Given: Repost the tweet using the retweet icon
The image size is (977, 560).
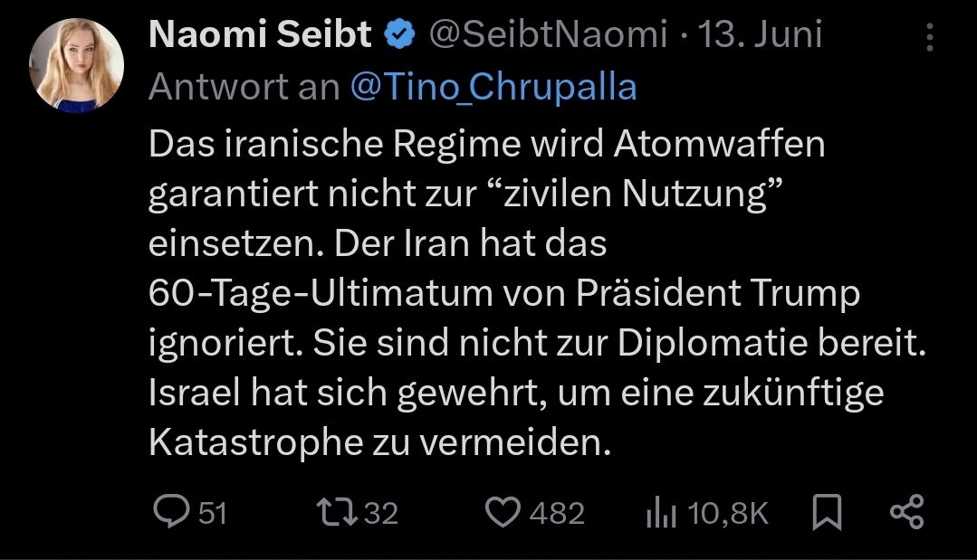Looking at the screenshot, I should click(339, 513).
